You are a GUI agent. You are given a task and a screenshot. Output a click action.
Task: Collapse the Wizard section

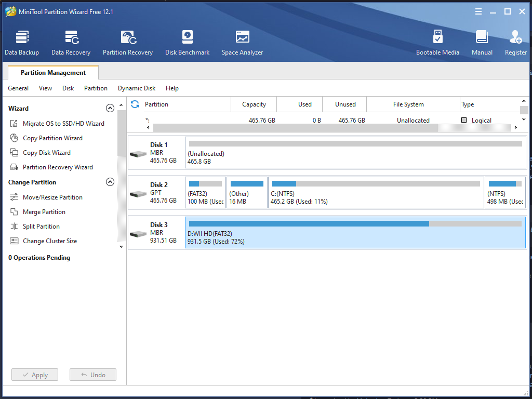point(110,108)
